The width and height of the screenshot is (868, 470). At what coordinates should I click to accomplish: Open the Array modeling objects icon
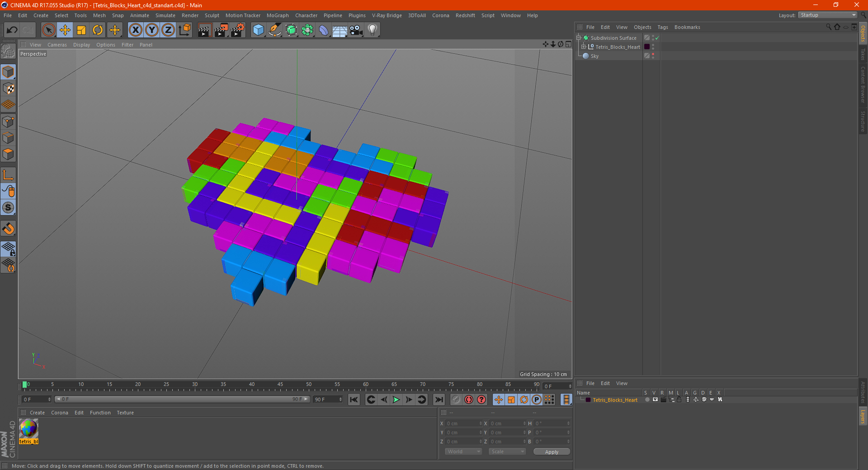point(307,30)
